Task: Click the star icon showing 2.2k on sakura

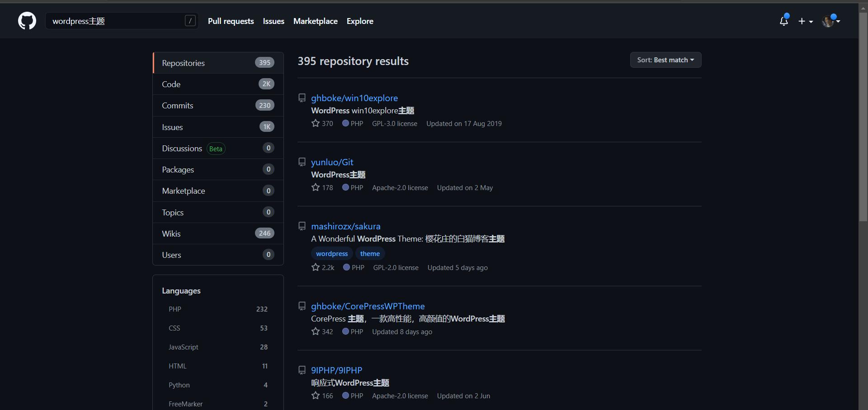Action: coord(316,267)
